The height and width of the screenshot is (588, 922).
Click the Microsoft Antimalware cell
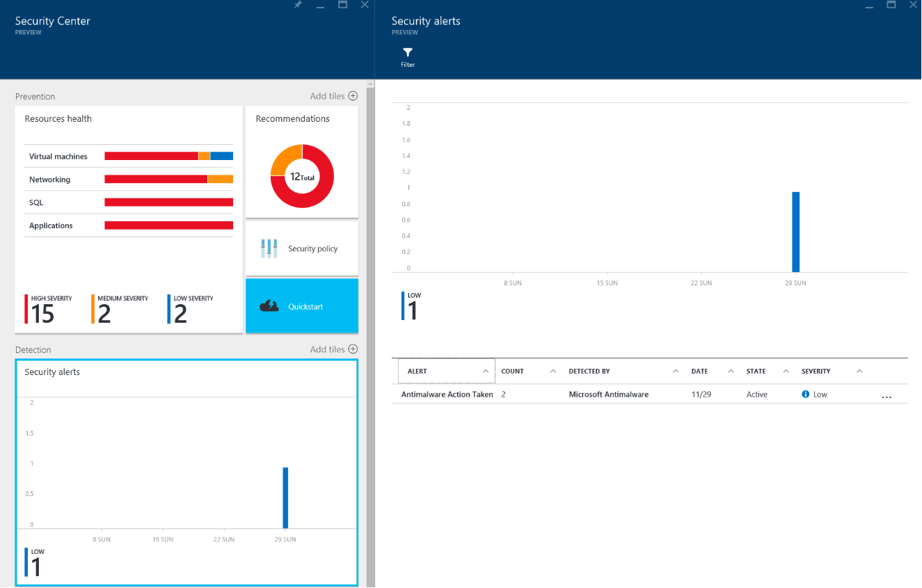point(609,395)
